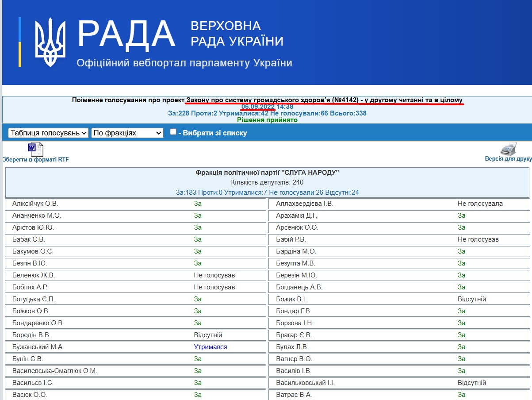Image resolution: width=532 pixels, height=400 pixels.
Task: Click 'Кількість депутатів: 240' text
Action: (x=267, y=182)
